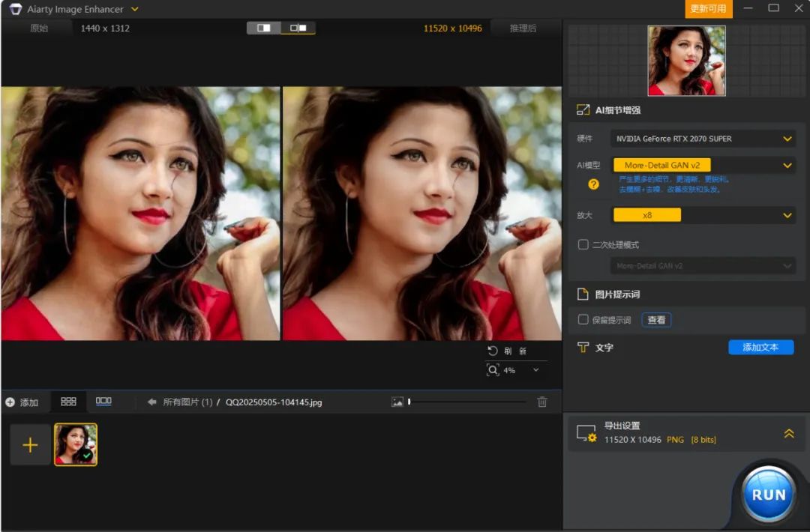The height and width of the screenshot is (532, 810).
Task: Click the thumbnail size image icon
Action: point(397,402)
